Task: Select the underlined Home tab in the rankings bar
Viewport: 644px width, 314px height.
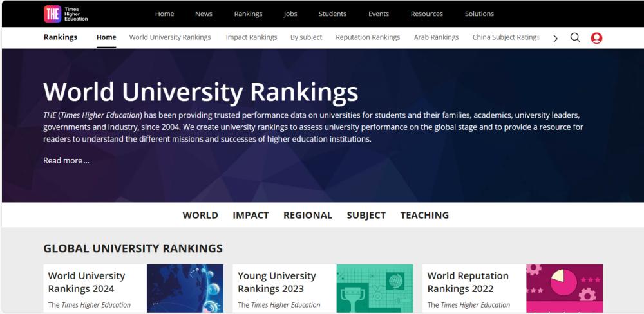Action: click(x=106, y=37)
